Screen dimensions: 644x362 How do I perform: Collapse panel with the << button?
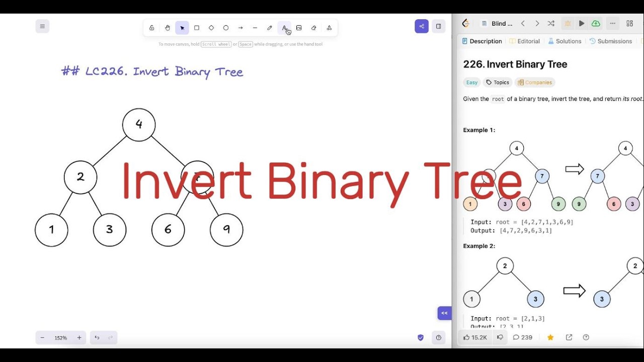click(x=444, y=313)
